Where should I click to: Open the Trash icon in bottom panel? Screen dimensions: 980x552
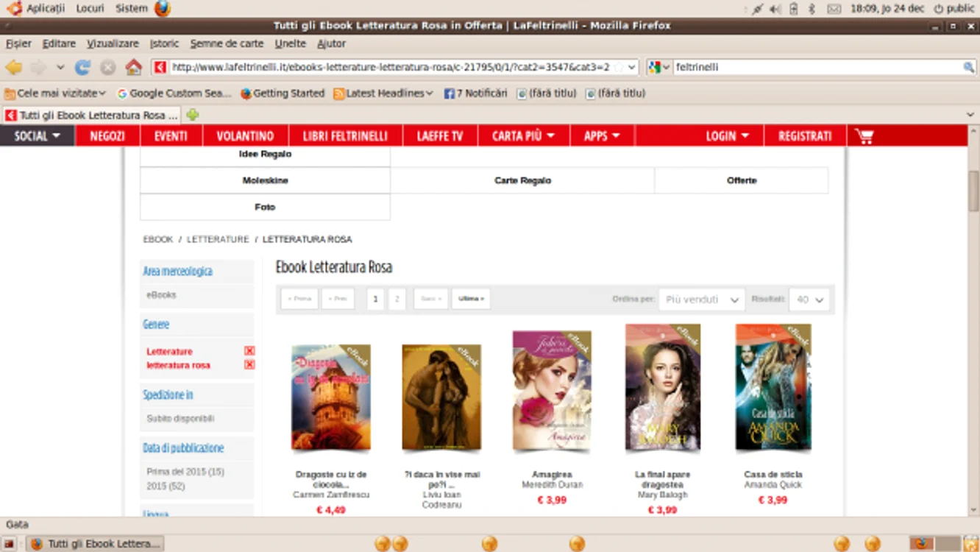click(x=970, y=544)
